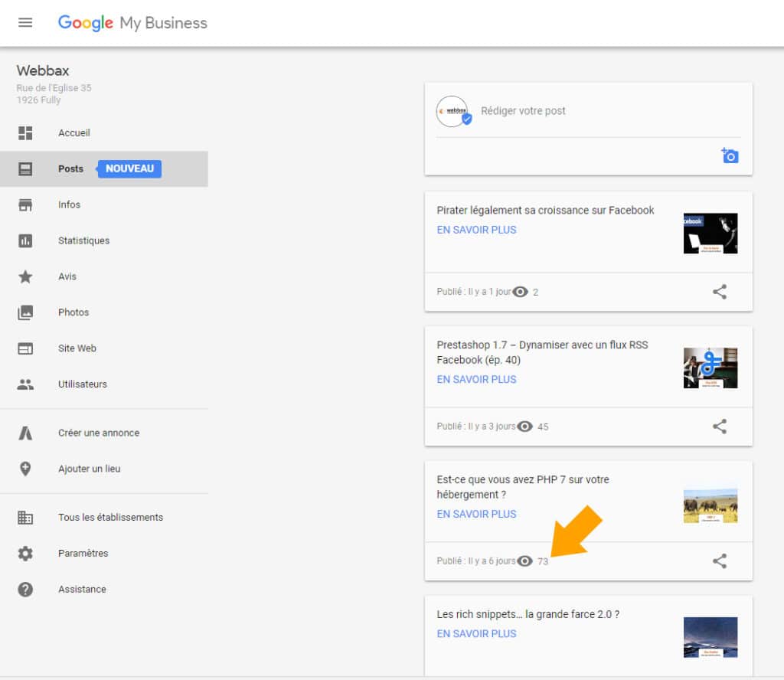The width and height of the screenshot is (784, 680).
Task: Click the Photos gallery icon
Action: pyautogui.click(x=25, y=312)
